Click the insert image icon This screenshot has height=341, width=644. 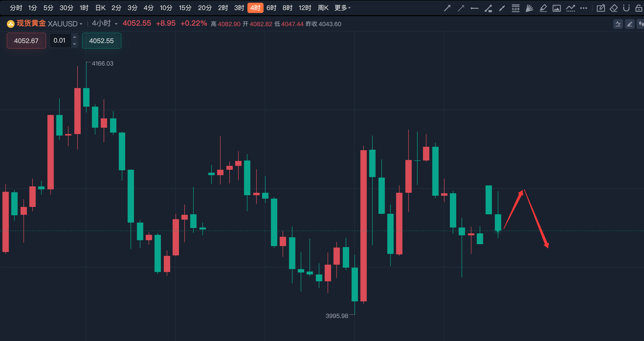556,8
